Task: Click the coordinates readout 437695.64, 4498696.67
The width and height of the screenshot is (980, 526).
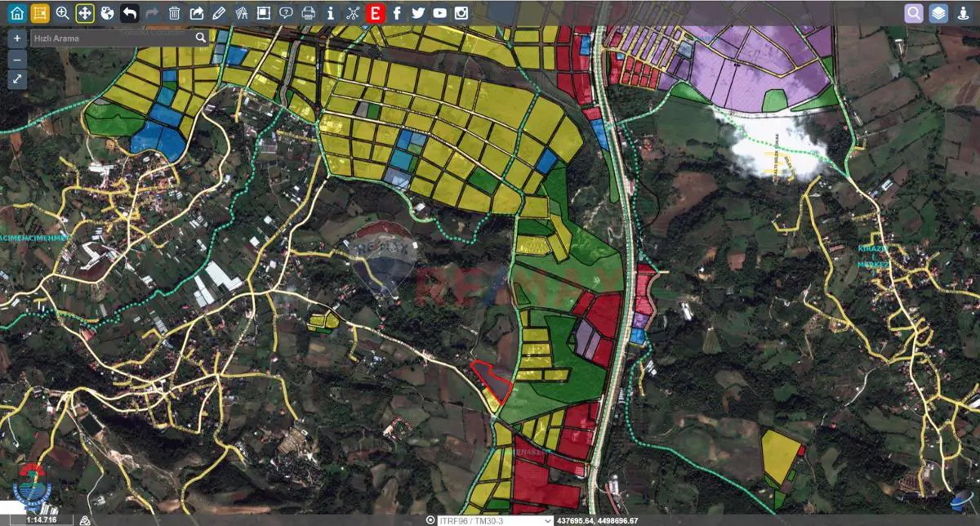Action: click(597, 520)
